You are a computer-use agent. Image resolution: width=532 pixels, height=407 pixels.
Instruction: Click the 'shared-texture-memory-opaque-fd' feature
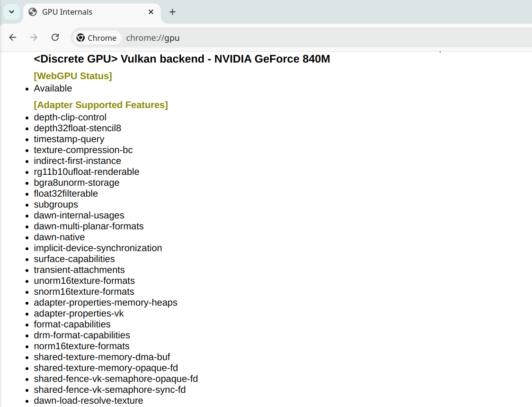106,367
